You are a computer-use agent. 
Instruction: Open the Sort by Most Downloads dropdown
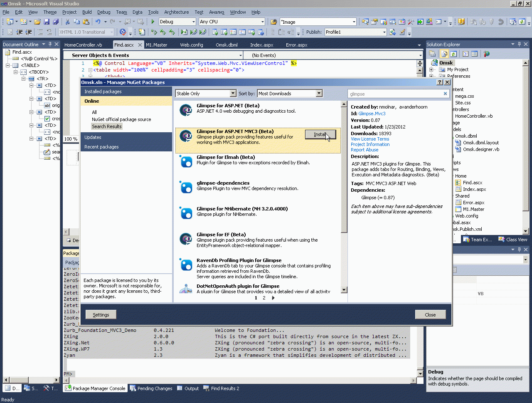[319, 94]
